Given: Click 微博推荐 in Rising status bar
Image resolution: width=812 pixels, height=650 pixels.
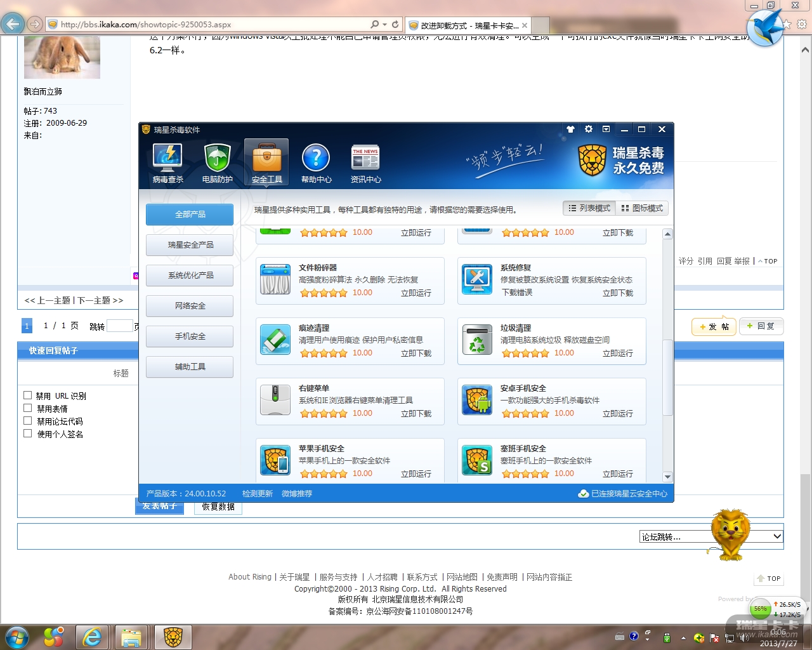Looking at the screenshot, I should click(x=297, y=494).
